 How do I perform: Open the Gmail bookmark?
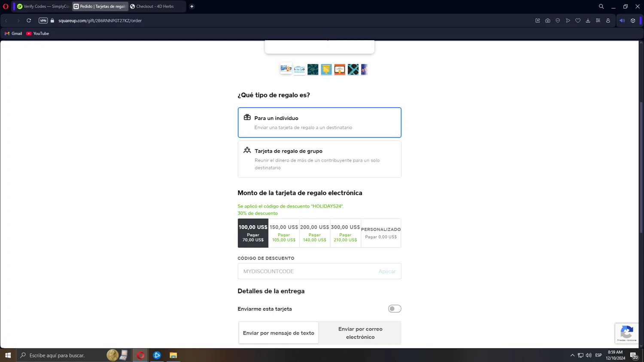click(x=13, y=33)
